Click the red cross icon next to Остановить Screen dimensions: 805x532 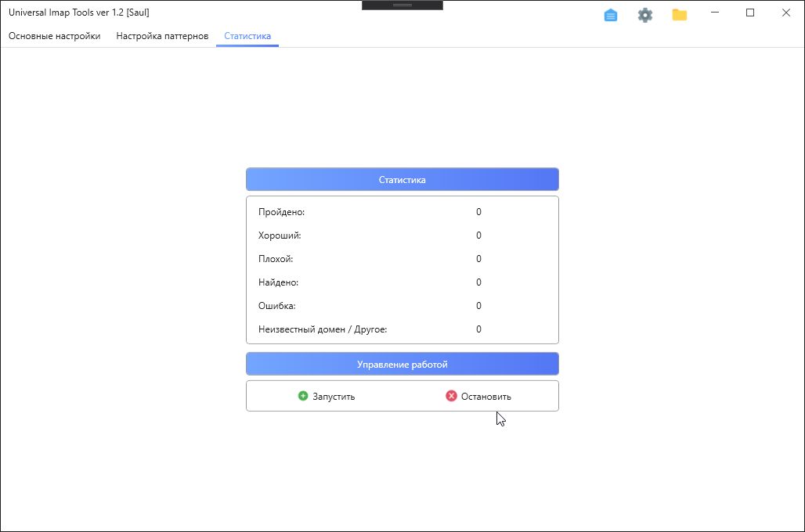pyautogui.click(x=451, y=396)
